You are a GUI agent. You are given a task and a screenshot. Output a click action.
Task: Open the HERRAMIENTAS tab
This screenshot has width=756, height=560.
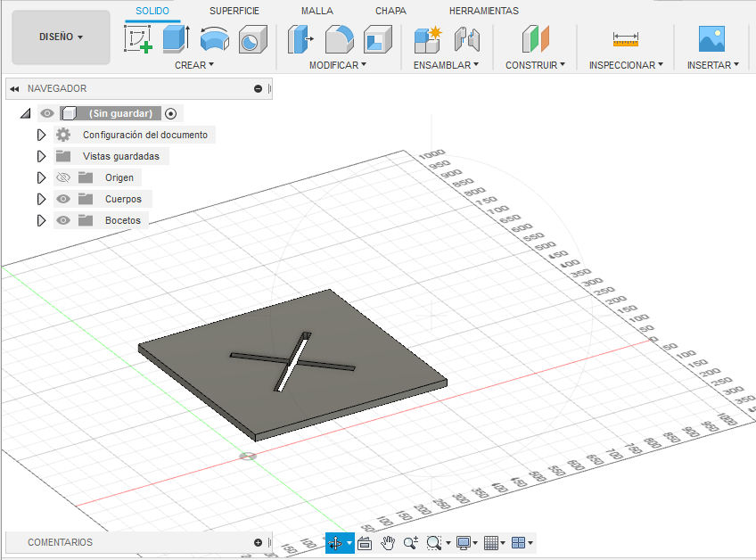pyautogui.click(x=483, y=11)
